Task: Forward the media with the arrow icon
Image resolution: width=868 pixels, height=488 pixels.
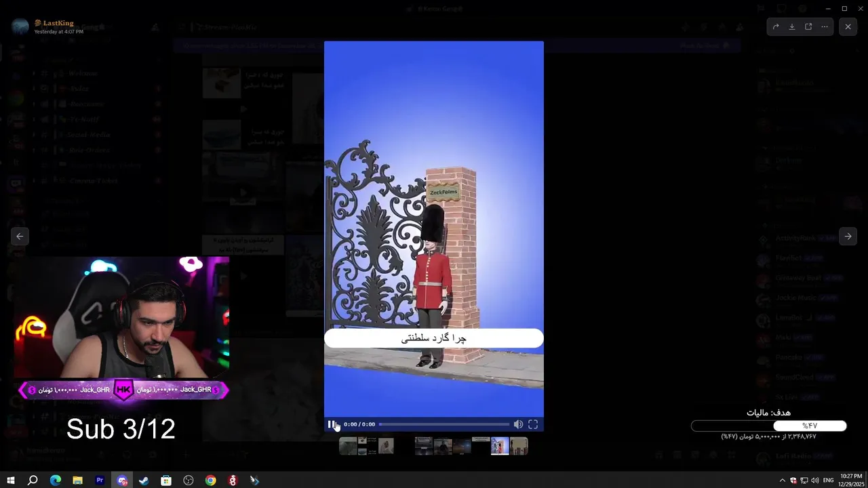Action: pos(776,26)
